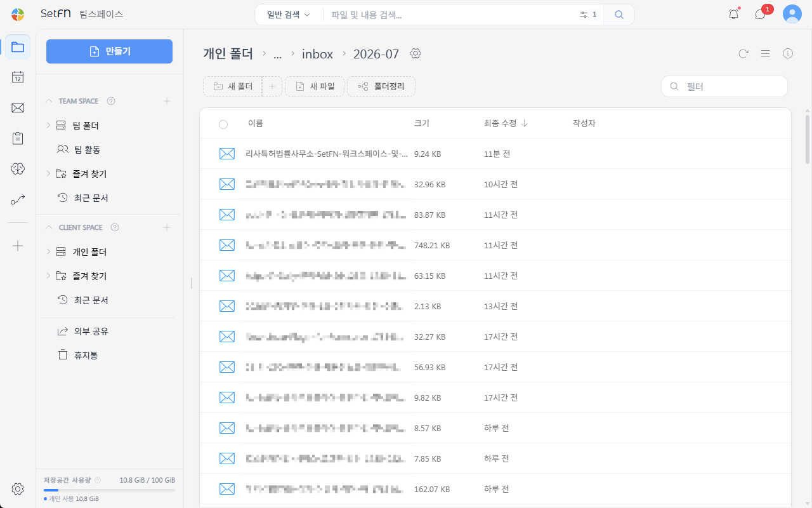Open extra options next to 새 폴더
812x508 pixels.
pyautogui.click(x=272, y=86)
